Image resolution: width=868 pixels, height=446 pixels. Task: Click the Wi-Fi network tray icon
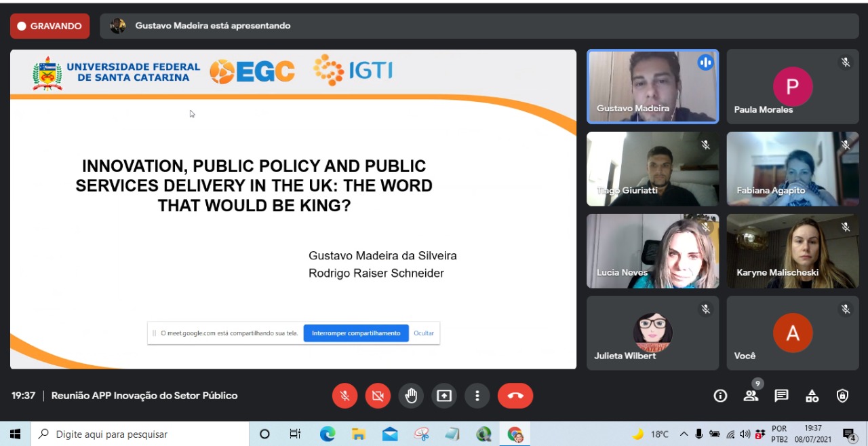(730, 434)
